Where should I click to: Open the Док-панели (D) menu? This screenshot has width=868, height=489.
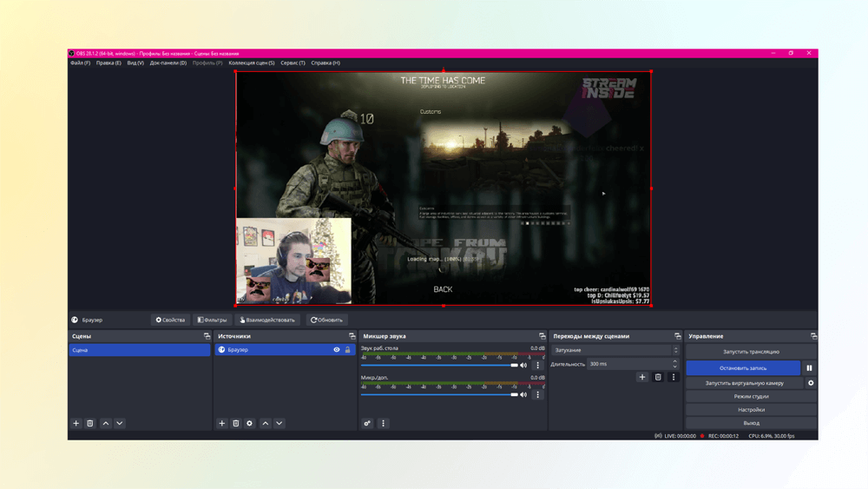point(168,63)
